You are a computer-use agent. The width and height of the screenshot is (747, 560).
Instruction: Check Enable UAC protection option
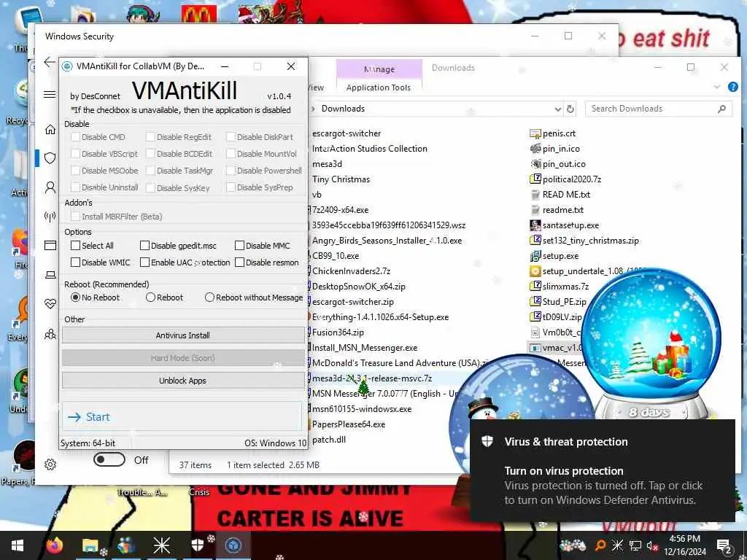185,262
